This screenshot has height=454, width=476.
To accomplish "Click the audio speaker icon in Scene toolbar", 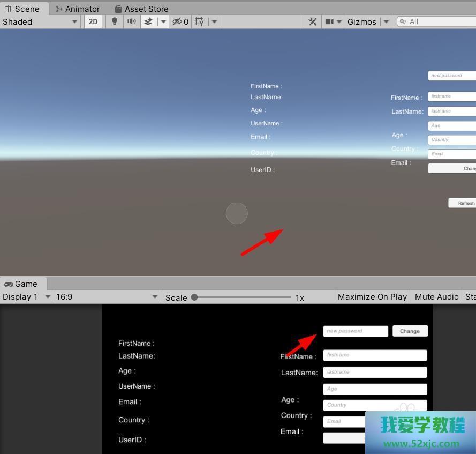I will pyautogui.click(x=130, y=21).
